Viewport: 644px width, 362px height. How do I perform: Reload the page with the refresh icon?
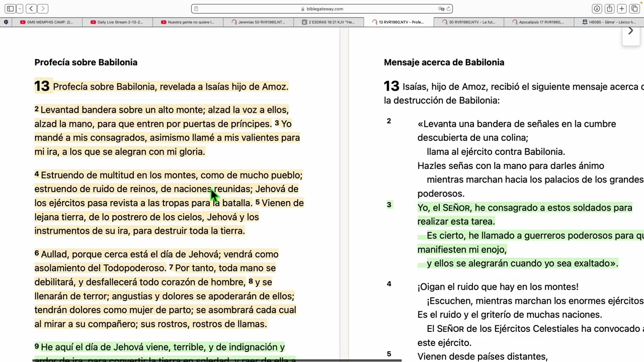448,9
